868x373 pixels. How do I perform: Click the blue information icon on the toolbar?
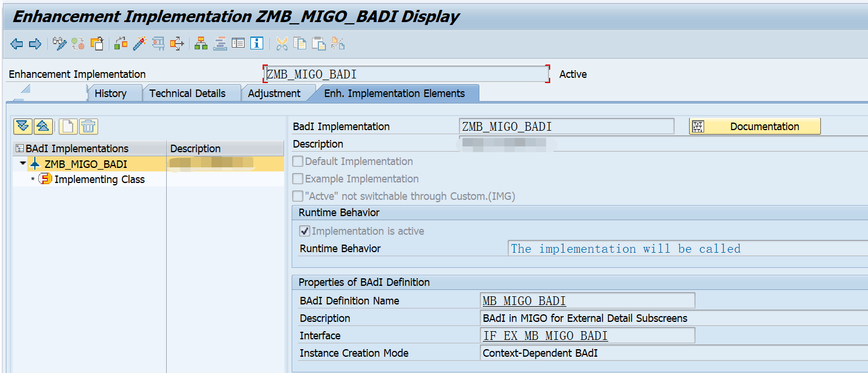coord(256,44)
